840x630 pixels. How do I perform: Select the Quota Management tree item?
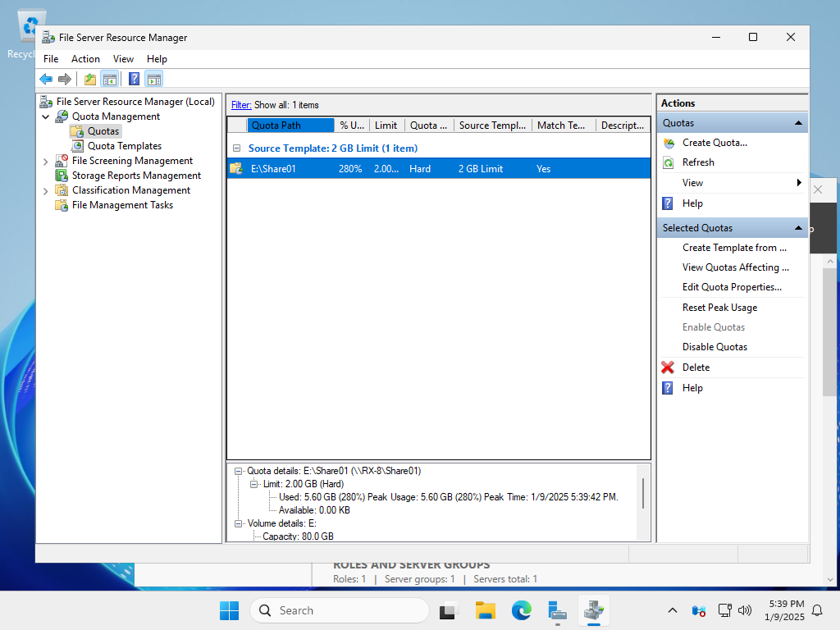[x=116, y=116]
